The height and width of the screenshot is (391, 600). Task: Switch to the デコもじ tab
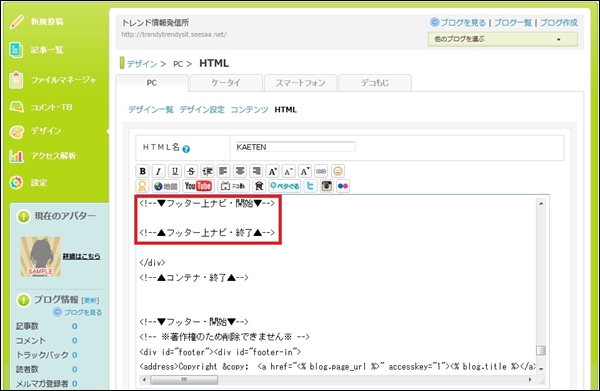tap(375, 83)
